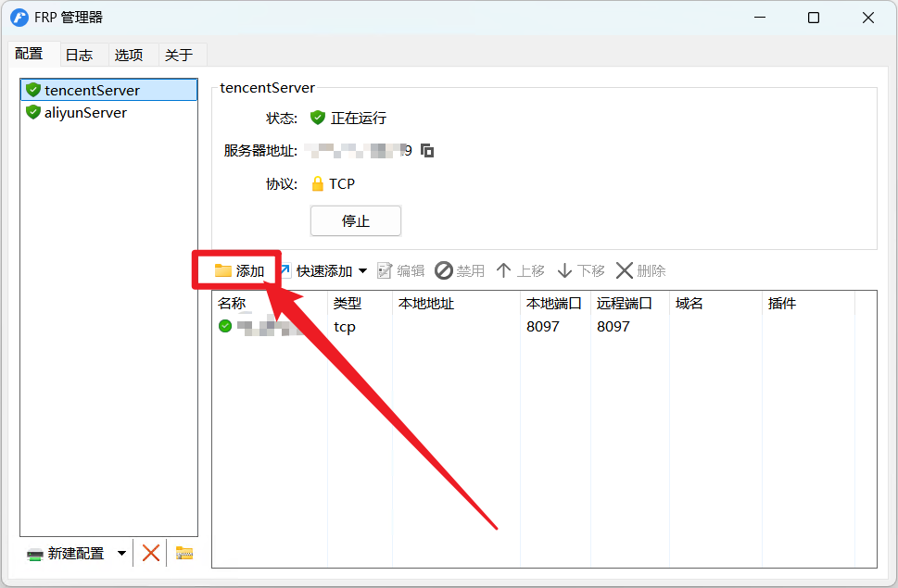Click the Disable (禁用) toolbar button
898x588 pixels.
click(x=460, y=270)
